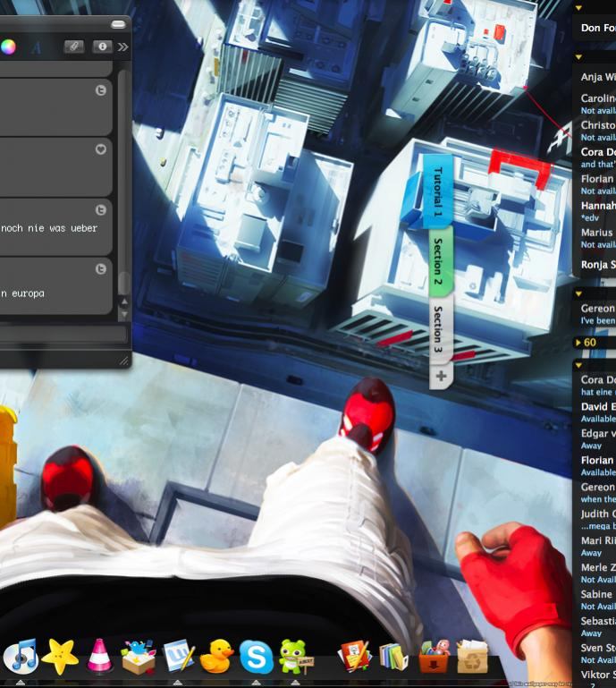Select the 'Marius' contact
The width and height of the screenshot is (616, 688).
pos(597,237)
